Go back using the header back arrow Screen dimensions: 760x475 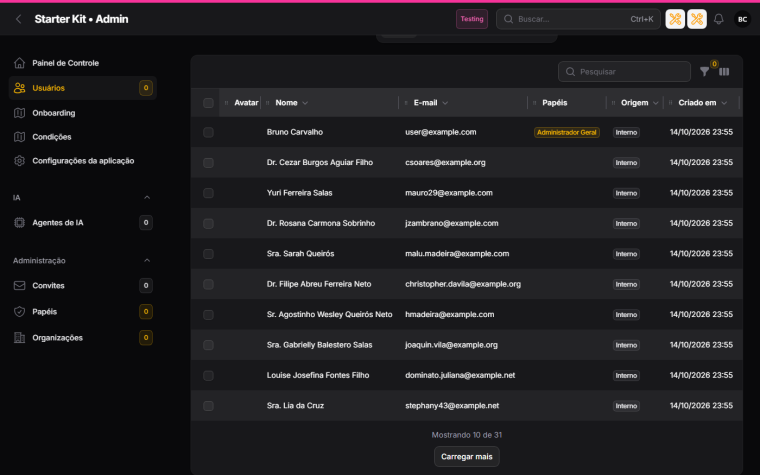[x=18, y=19]
